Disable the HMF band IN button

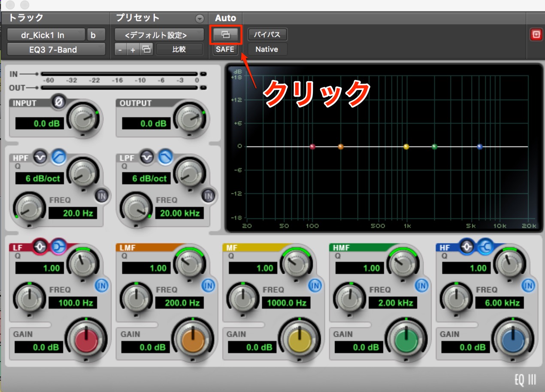[421, 285]
